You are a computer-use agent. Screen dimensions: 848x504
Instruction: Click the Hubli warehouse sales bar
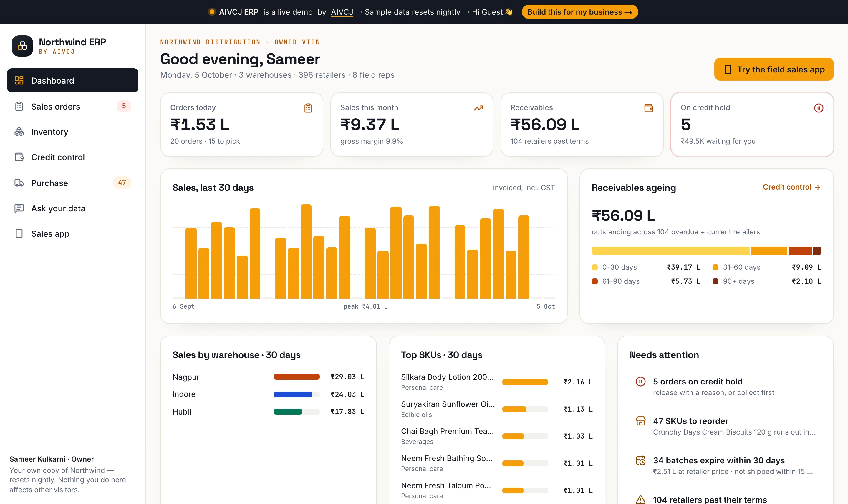coord(297,412)
